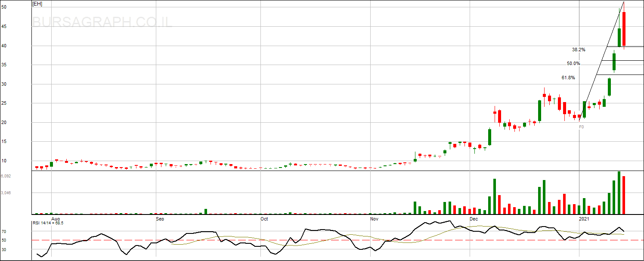
Task: Click the 50 price axis label
Action: [x=4, y=7]
